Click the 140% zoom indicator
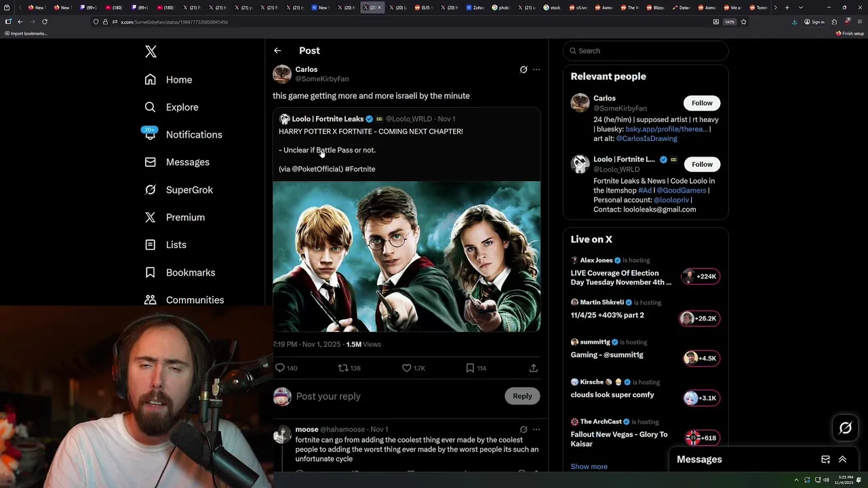Viewport: 868px width, 488px height. pyautogui.click(x=730, y=22)
